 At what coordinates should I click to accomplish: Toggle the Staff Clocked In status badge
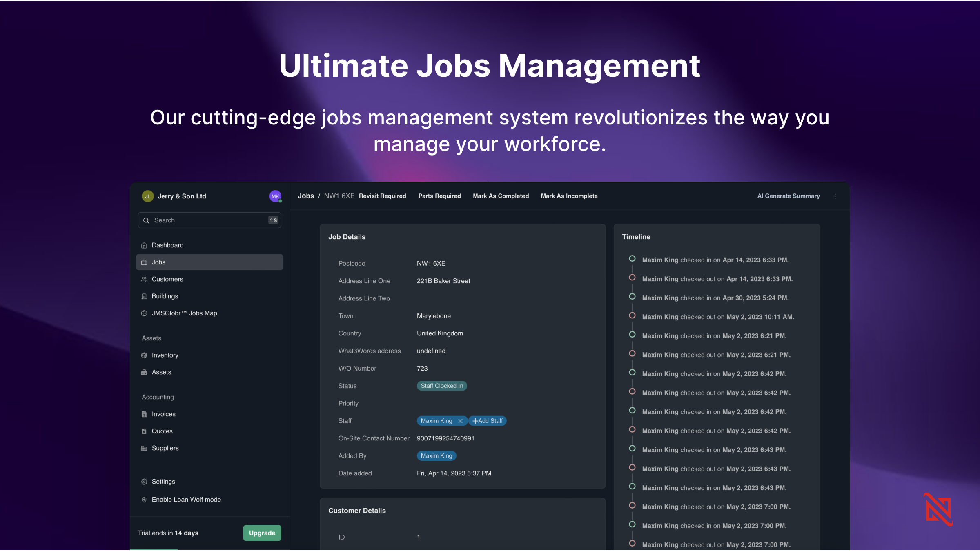(x=441, y=386)
